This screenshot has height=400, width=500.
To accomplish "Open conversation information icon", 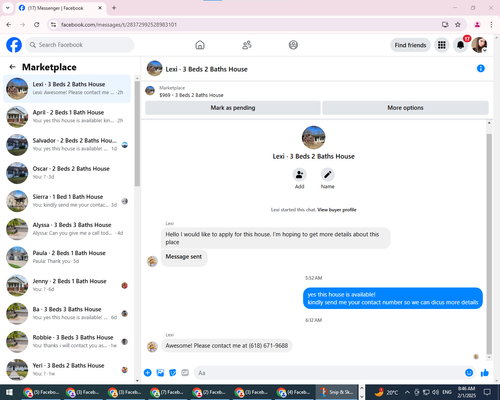I will pyautogui.click(x=481, y=68).
